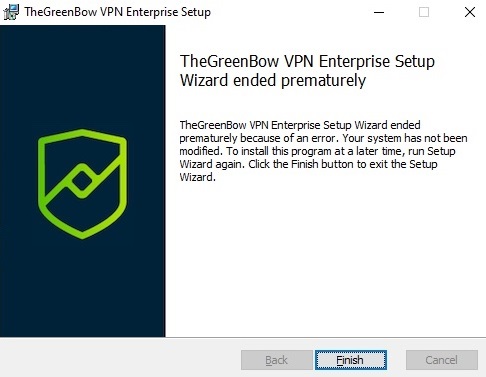
Task: Click the disabled Cancel button
Action: pos(442,360)
